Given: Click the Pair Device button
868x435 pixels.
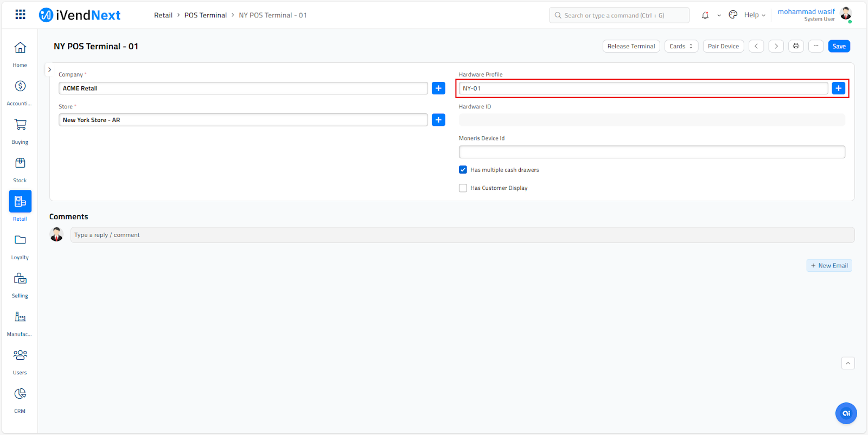Looking at the screenshot, I should (723, 46).
